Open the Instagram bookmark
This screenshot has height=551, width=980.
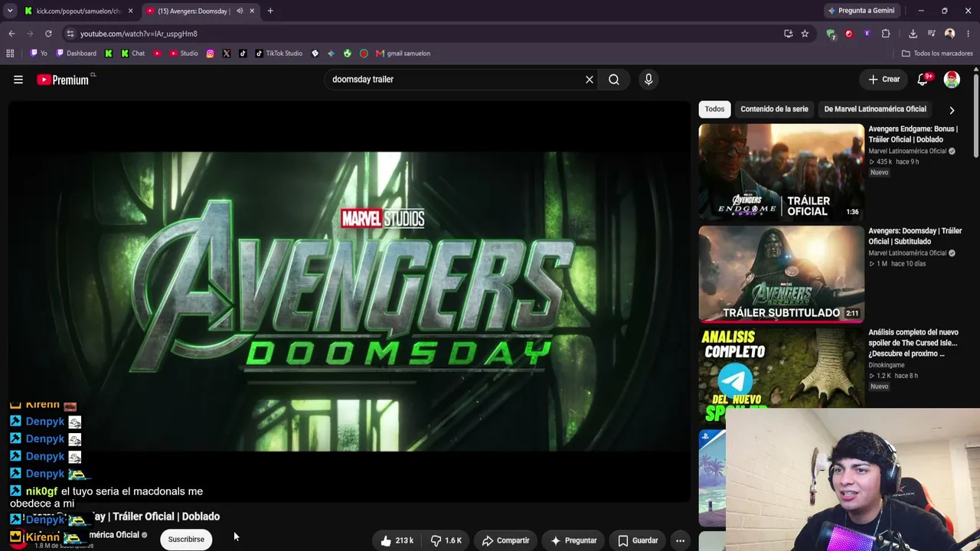tap(210, 54)
